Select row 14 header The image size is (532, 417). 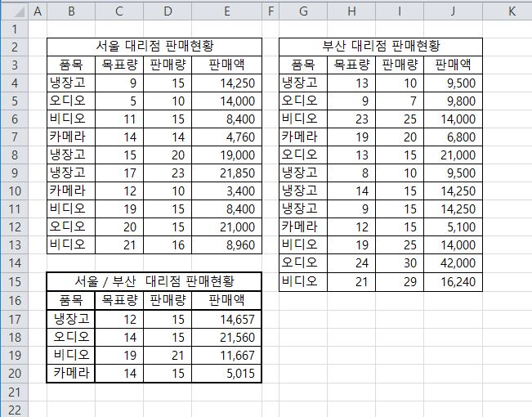[x=13, y=263]
